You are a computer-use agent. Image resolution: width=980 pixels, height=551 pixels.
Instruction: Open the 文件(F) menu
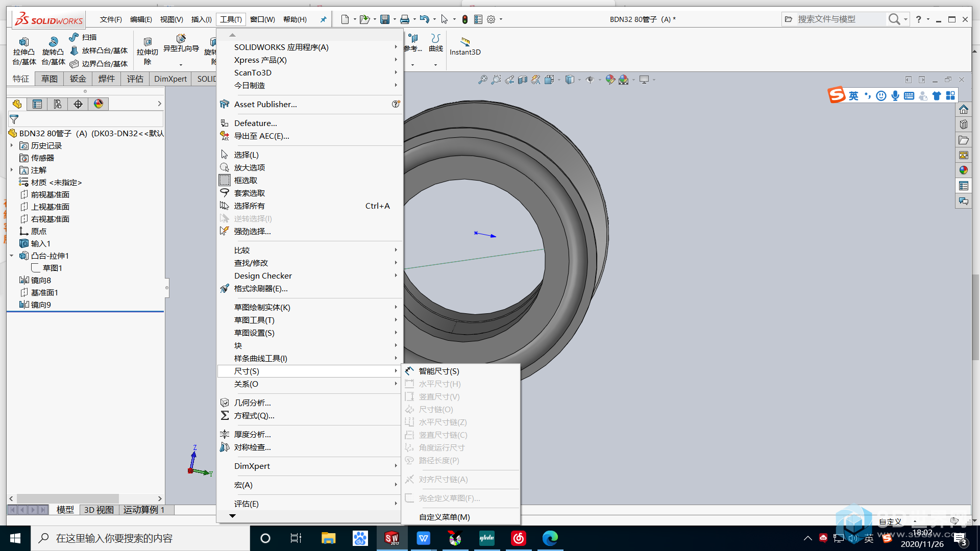click(x=111, y=19)
